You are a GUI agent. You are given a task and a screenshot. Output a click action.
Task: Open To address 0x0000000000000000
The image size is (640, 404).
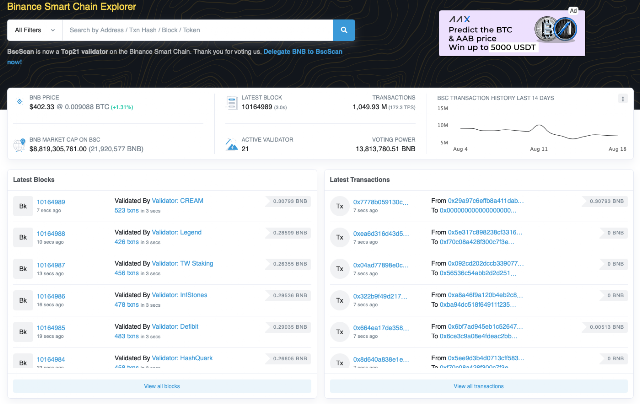(x=478, y=211)
